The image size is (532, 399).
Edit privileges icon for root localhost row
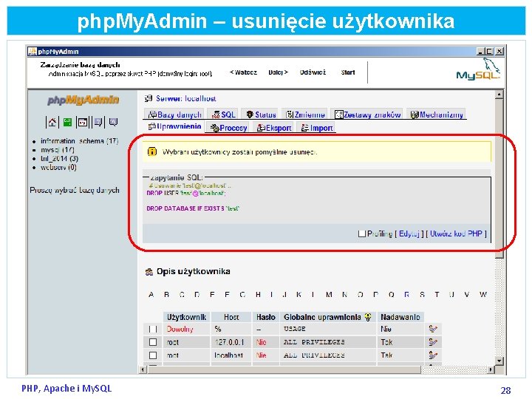coord(432,355)
